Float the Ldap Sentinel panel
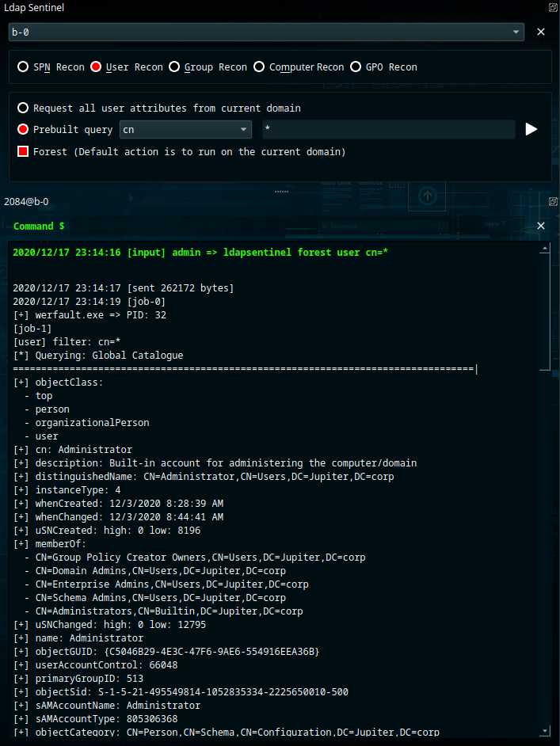This screenshot has height=746, width=560. tap(552, 7)
